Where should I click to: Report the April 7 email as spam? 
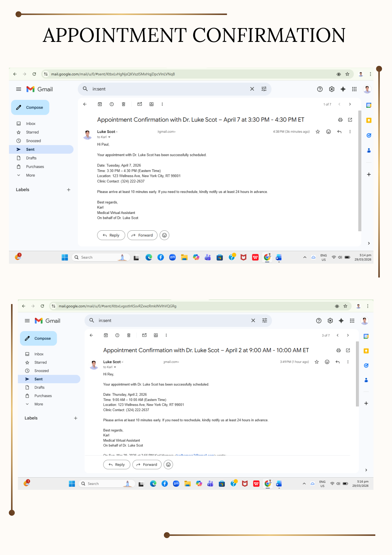tap(112, 104)
